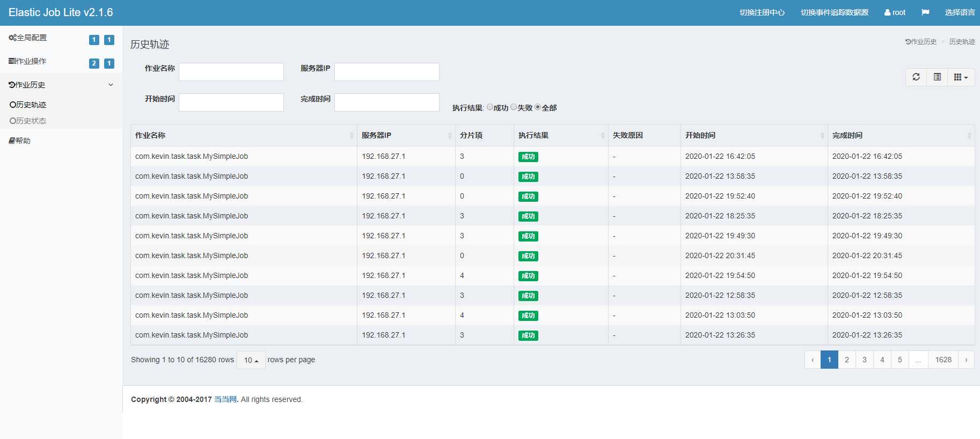The width and height of the screenshot is (980, 439).
Task: Open 全局配置 in the sidebar
Action: point(28,38)
